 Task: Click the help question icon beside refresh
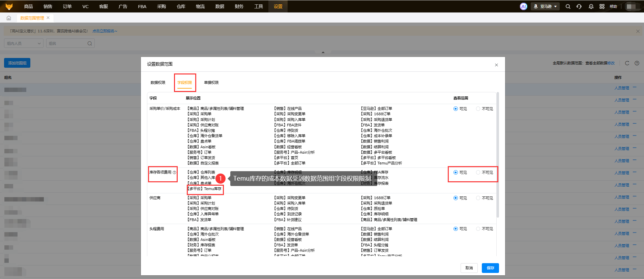click(637, 63)
